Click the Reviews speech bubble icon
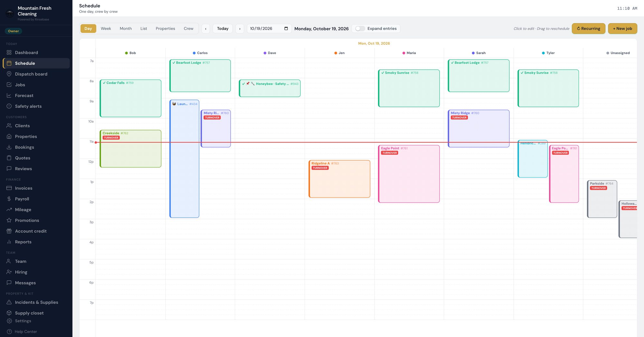644x337 pixels. coord(9,168)
